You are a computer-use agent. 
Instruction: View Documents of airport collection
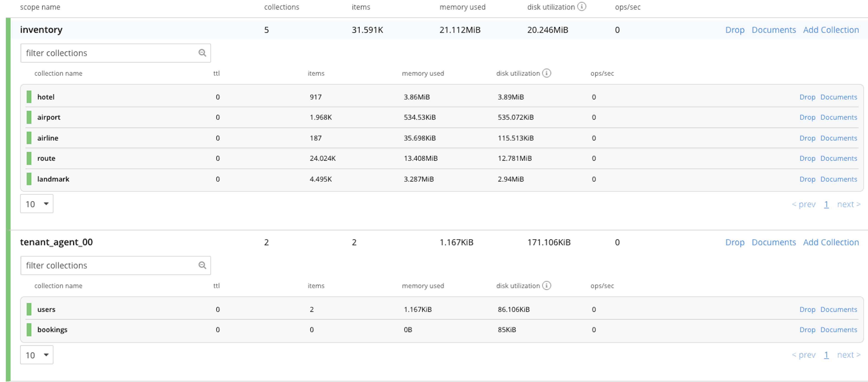(839, 117)
